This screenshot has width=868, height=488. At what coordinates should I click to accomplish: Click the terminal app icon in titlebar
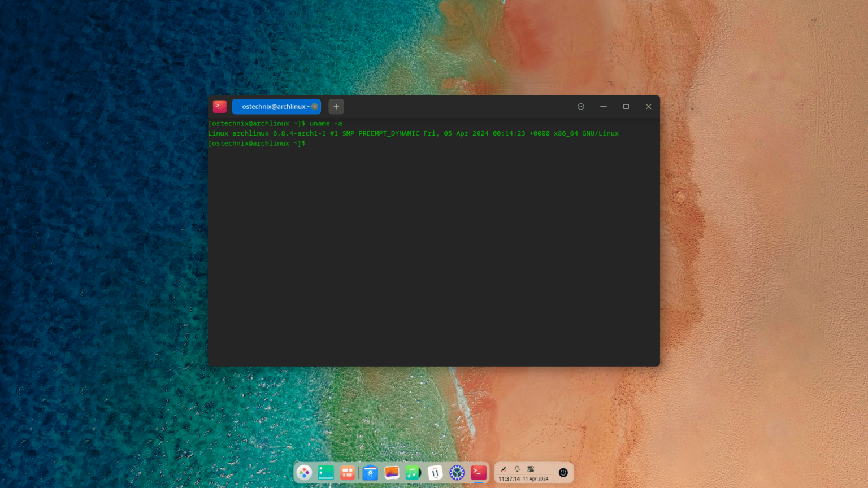point(220,106)
